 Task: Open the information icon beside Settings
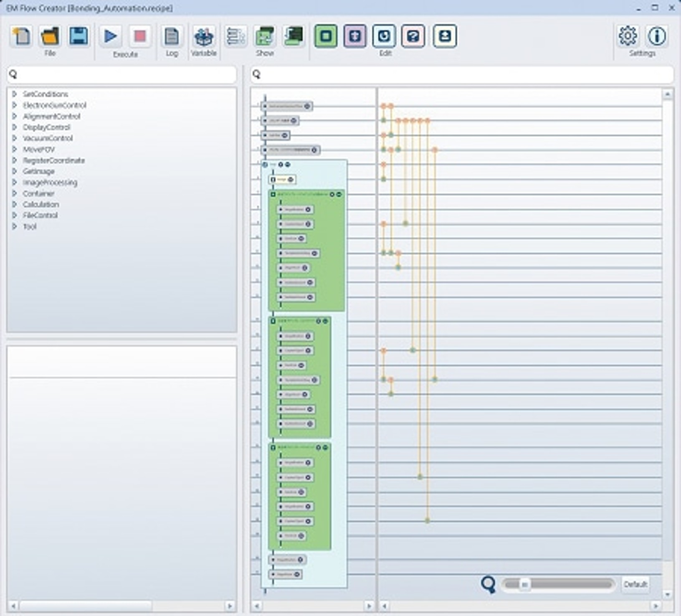(656, 36)
